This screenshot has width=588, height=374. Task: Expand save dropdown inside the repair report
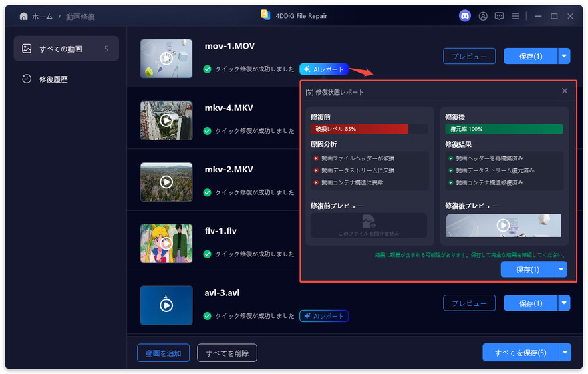pyautogui.click(x=561, y=269)
